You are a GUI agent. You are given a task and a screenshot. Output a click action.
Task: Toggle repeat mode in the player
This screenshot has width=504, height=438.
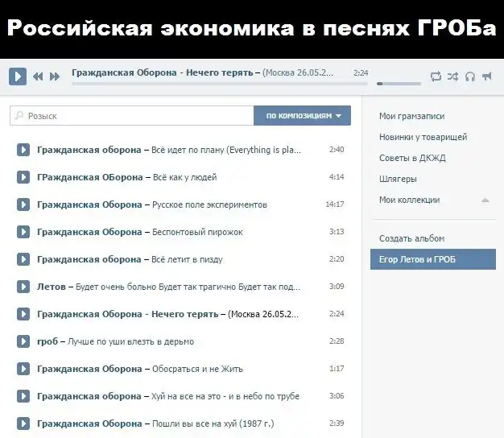(436, 76)
